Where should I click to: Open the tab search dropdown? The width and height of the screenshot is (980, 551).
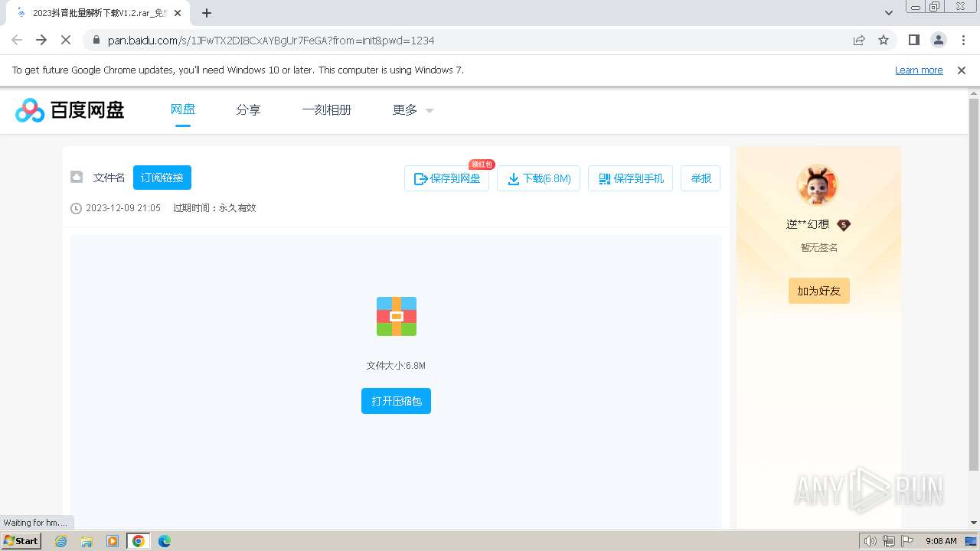coord(889,13)
